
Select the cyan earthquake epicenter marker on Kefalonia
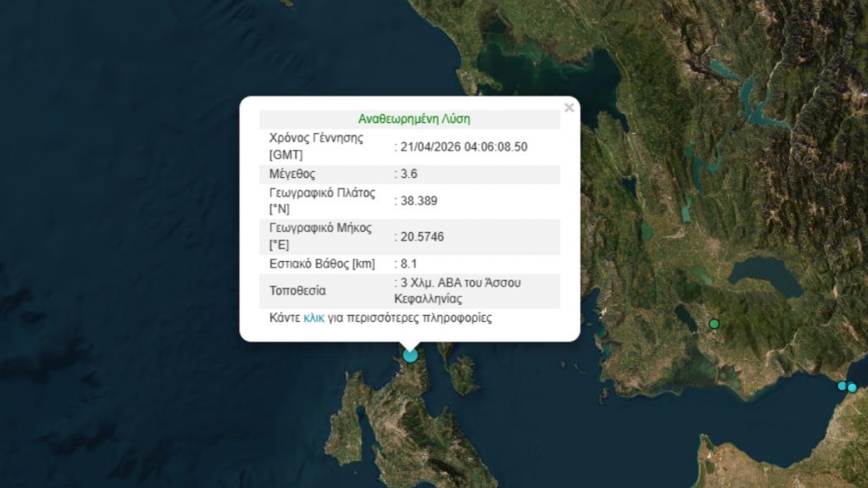(410, 356)
